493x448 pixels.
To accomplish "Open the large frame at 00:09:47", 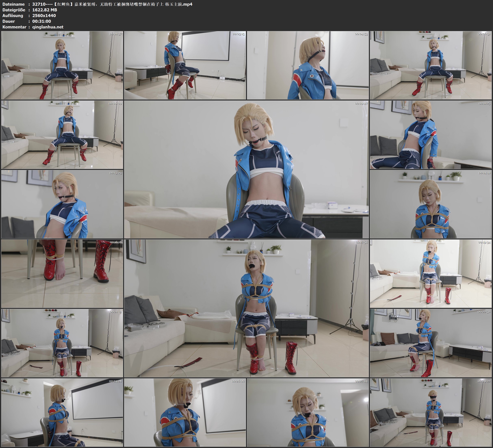I will click(x=246, y=169).
